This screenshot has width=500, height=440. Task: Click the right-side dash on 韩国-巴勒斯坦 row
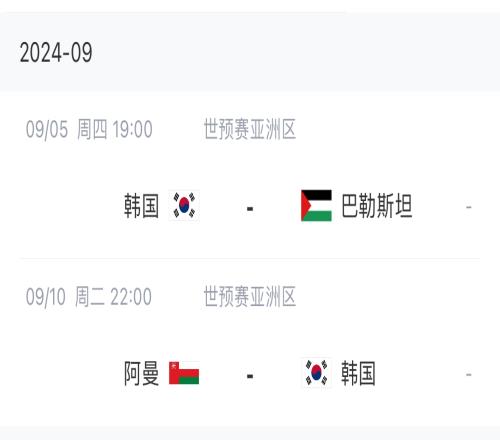pyautogui.click(x=469, y=207)
